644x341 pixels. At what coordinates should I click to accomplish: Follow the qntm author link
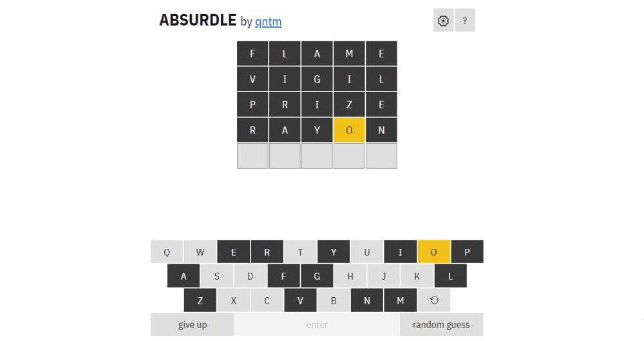pos(268,21)
